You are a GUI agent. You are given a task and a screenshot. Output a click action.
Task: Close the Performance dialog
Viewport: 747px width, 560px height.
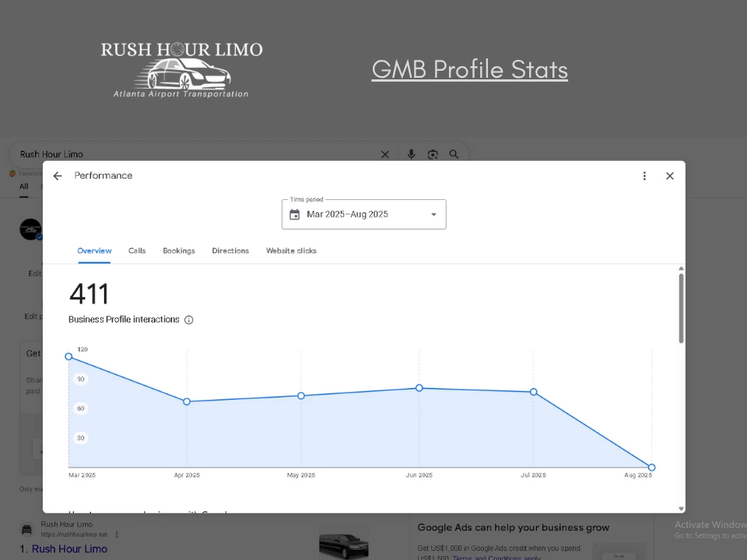[x=669, y=176]
